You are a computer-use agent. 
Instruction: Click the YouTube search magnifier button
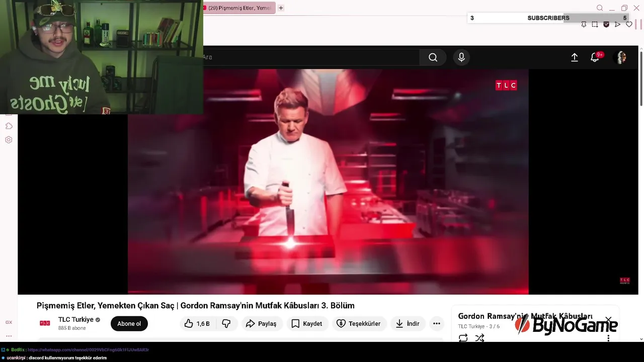point(433,57)
